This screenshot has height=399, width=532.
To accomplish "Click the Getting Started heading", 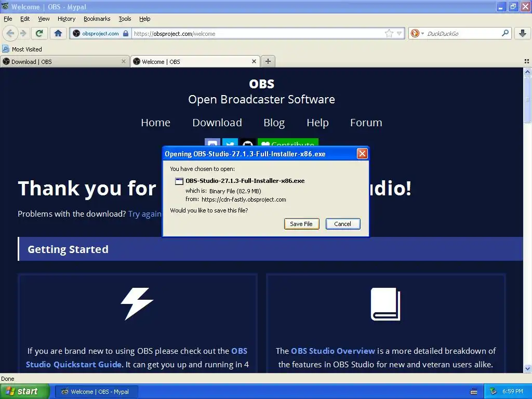I will pos(68,249).
